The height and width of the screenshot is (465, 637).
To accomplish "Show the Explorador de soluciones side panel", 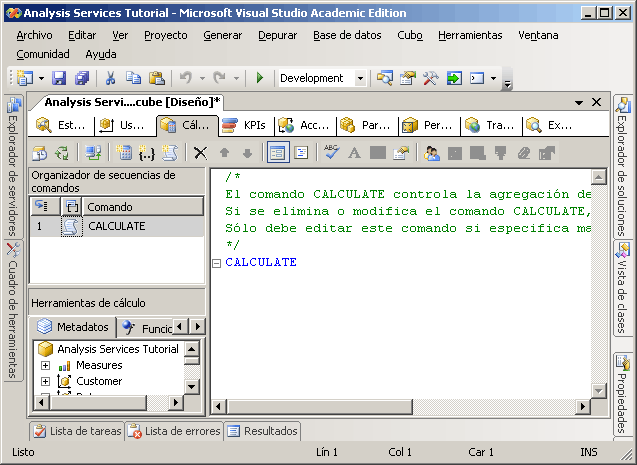I will 622,167.
